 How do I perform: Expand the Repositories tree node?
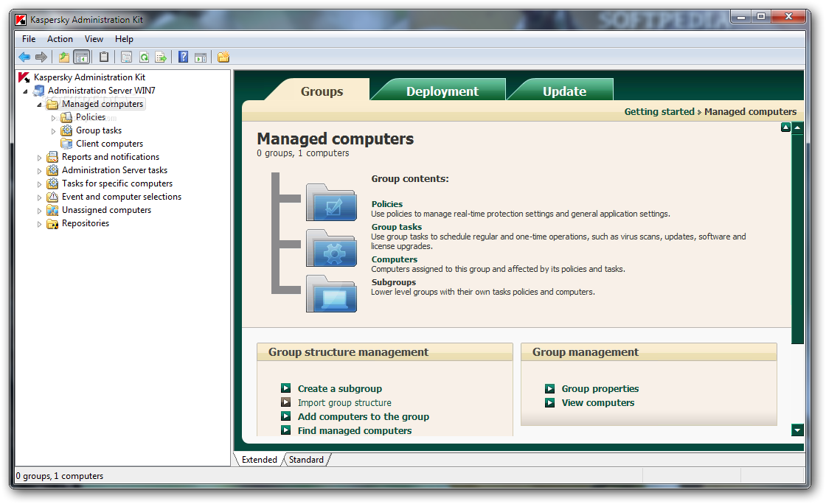(x=39, y=224)
